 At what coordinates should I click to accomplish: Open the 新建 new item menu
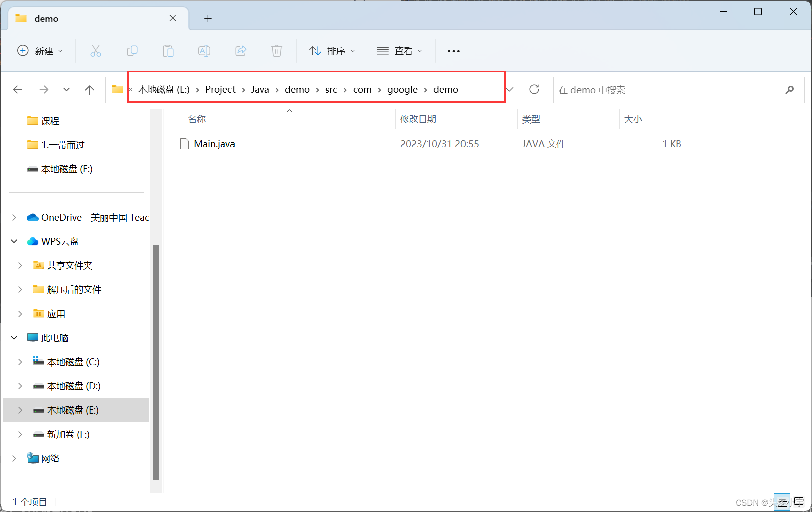(x=40, y=51)
